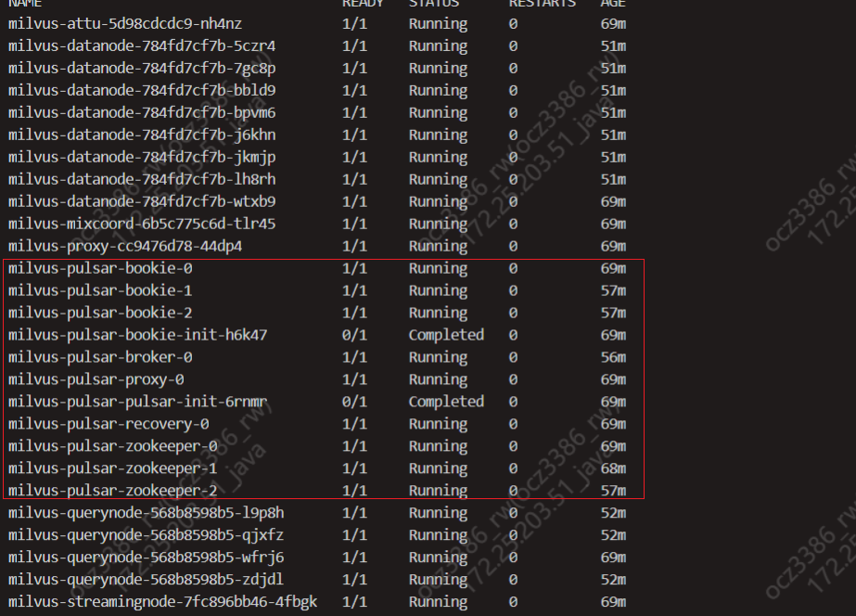Click the 68m age of pulsar-zookeeper-1

(614, 468)
